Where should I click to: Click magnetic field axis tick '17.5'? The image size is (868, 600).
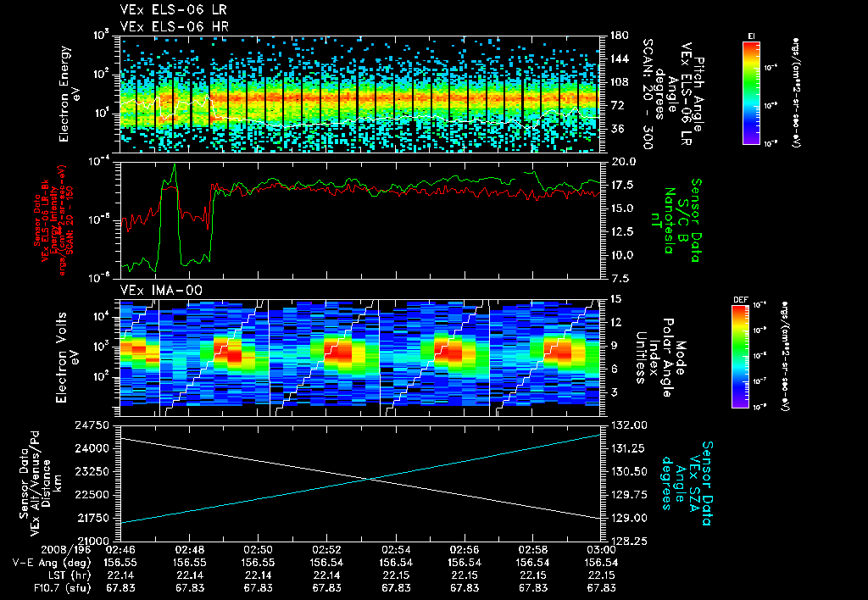click(622, 186)
